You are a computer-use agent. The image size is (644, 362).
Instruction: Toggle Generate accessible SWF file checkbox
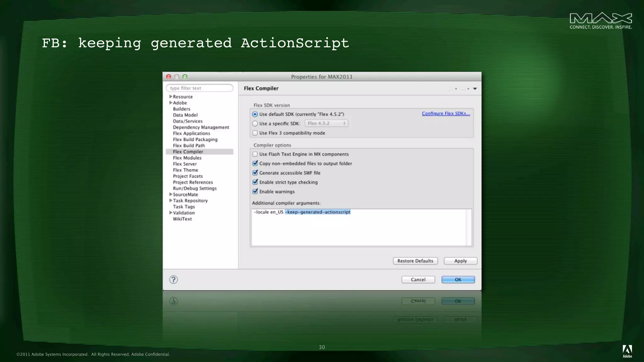[x=255, y=173]
